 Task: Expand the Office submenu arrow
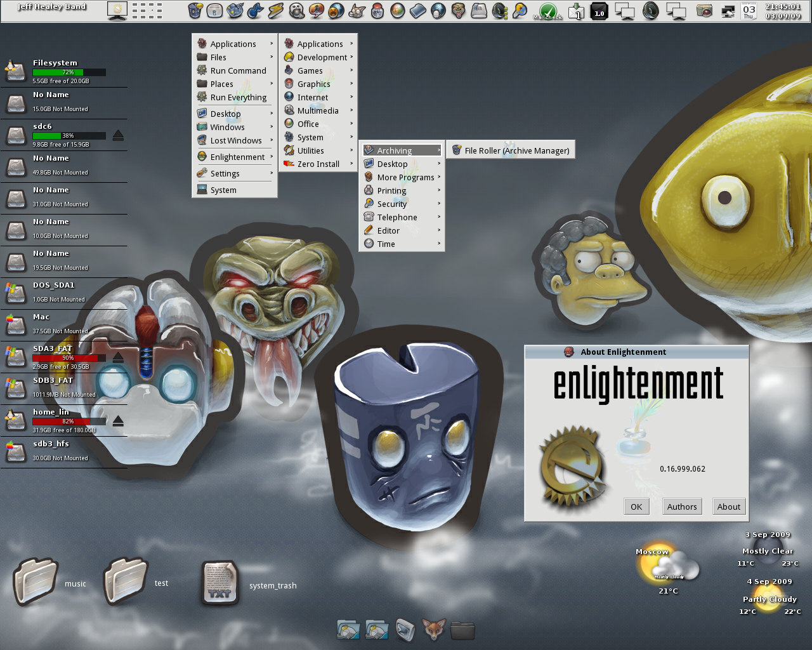click(351, 123)
